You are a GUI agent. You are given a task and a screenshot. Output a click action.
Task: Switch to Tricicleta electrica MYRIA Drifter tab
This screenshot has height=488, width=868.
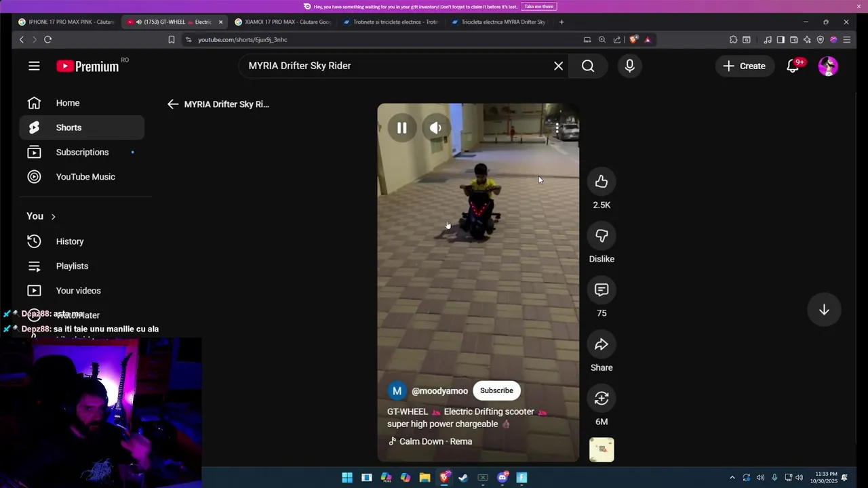point(498,22)
